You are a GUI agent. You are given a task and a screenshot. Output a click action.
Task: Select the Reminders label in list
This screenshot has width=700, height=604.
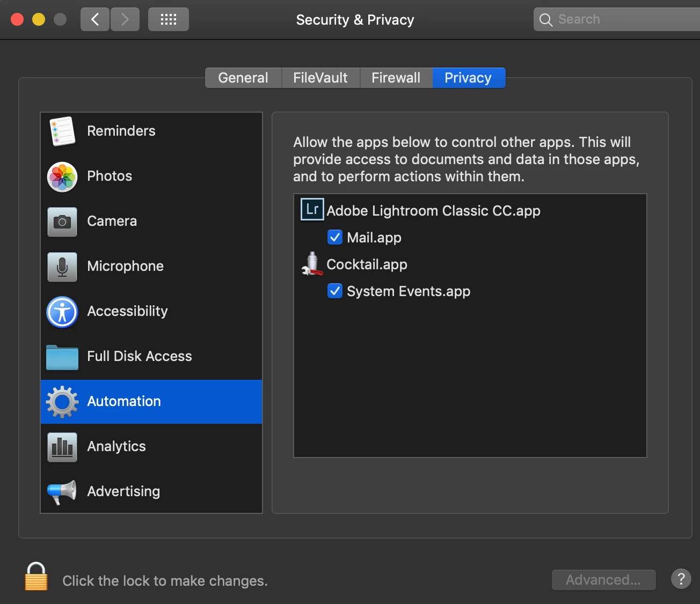(121, 131)
